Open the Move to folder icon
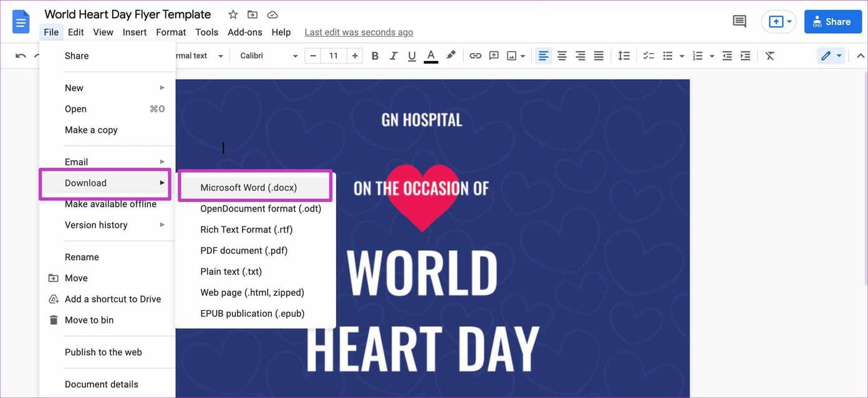868x398 pixels. [253, 14]
